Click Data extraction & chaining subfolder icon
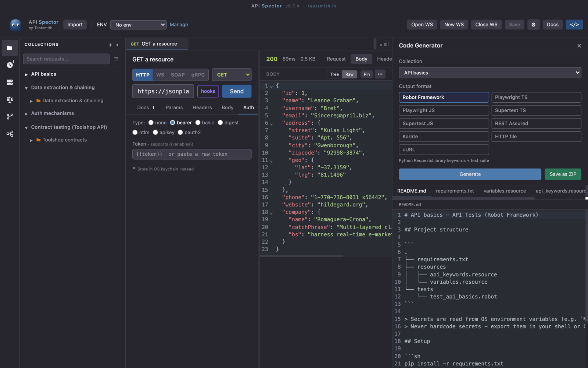588x368 pixels. click(x=38, y=100)
